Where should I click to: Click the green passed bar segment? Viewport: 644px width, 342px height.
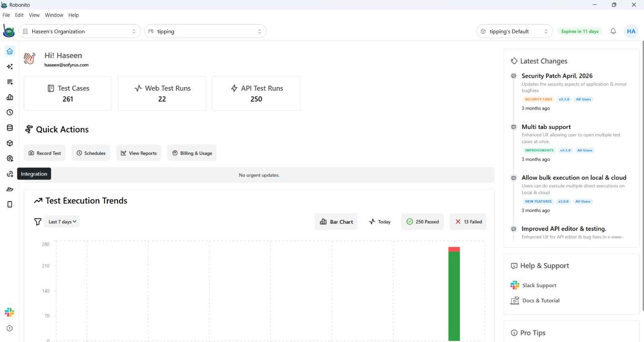(454, 296)
